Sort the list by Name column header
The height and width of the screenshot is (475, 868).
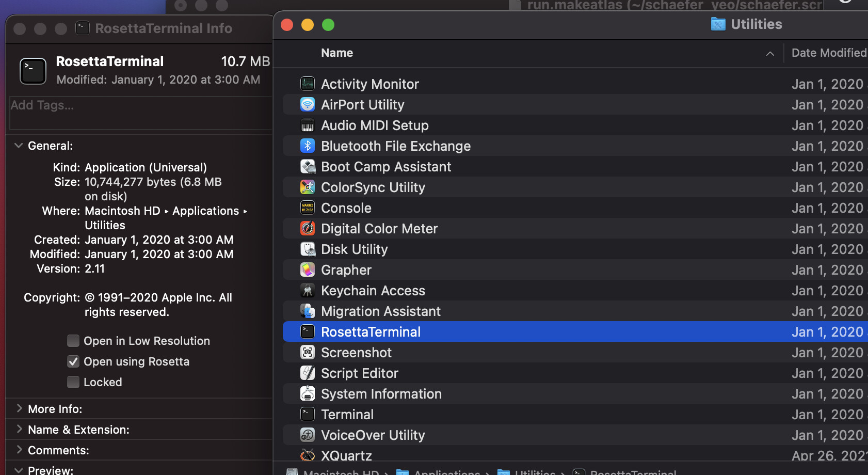pos(337,53)
